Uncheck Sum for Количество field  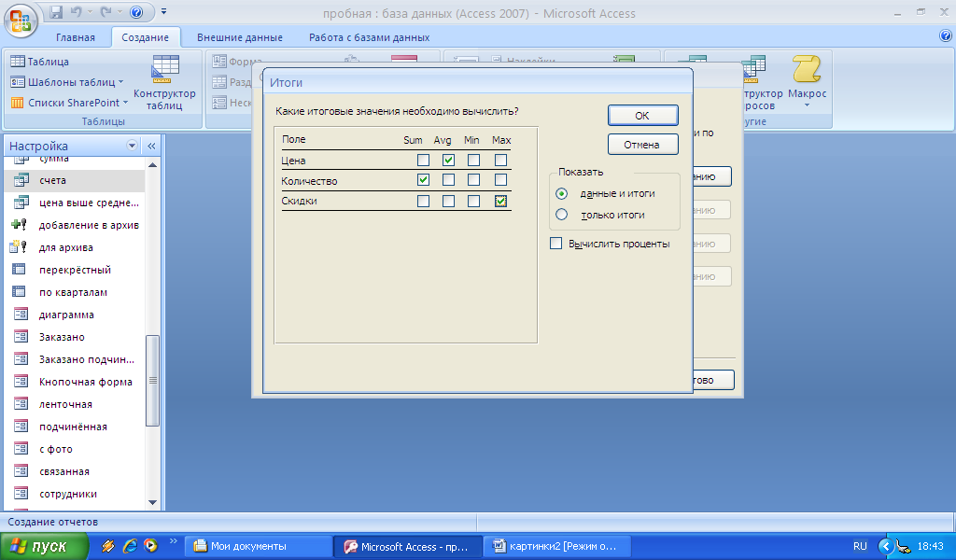(x=423, y=180)
